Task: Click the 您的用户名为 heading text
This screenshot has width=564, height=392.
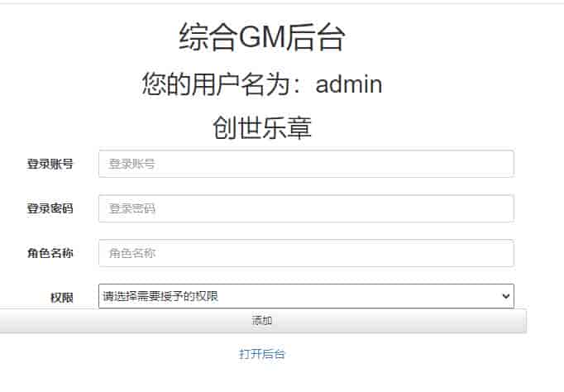Action: click(x=217, y=84)
